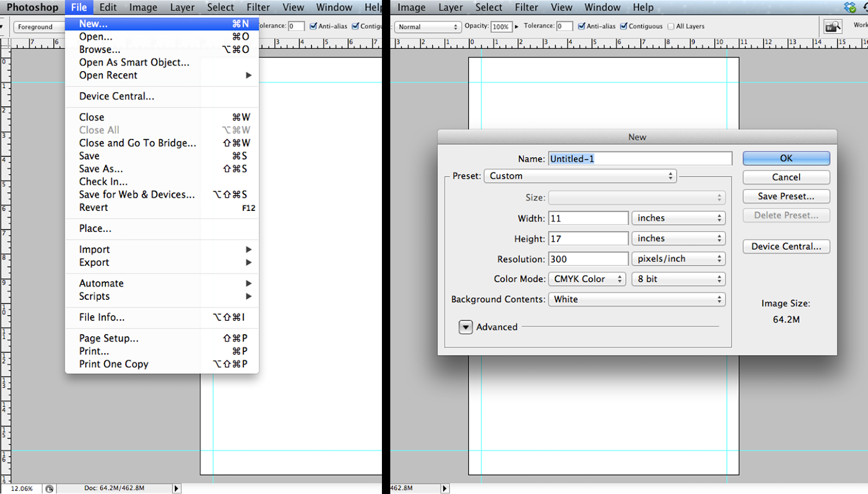This screenshot has width=868, height=494.
Task: Click the ruler origin corner box
Action: pos(5,44)
